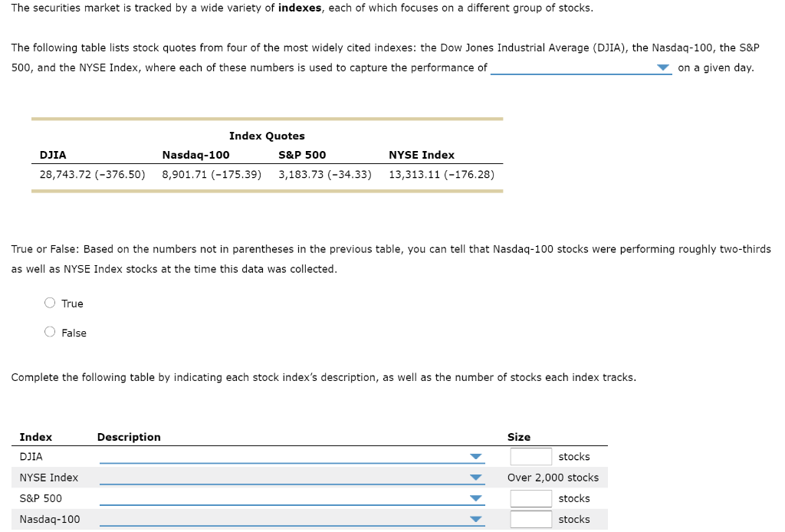Click the DJIA column header in quotes table
785x532 pixels.
pyautogui.click(x=53, y=155)
